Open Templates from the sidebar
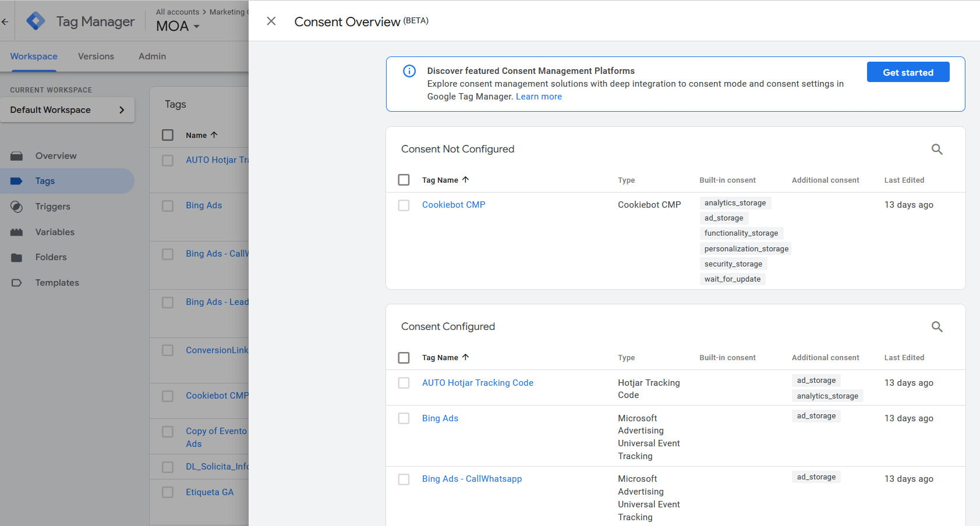This screenshot has width=980, height=526. click(57, 283)
